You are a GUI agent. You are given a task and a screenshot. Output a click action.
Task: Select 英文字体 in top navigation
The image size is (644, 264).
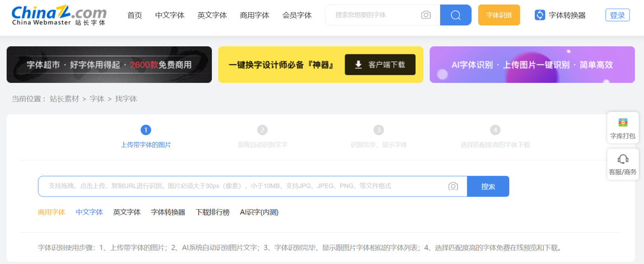coord(212,15)
